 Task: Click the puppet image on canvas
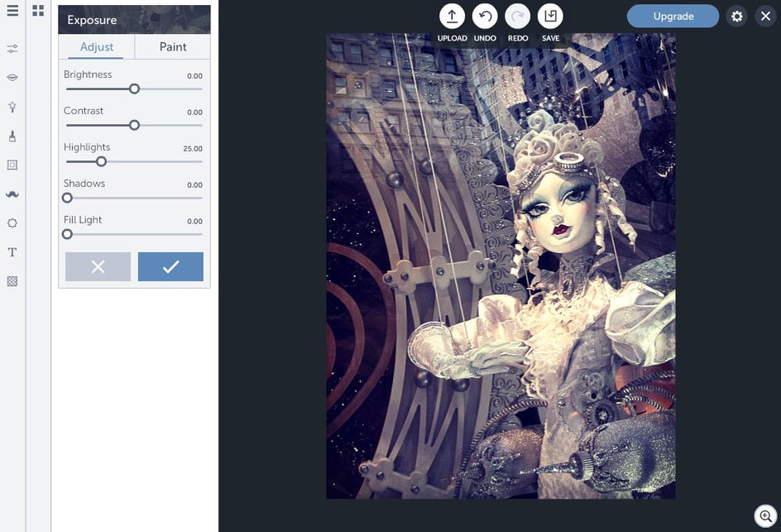click(x=501, y=266)
